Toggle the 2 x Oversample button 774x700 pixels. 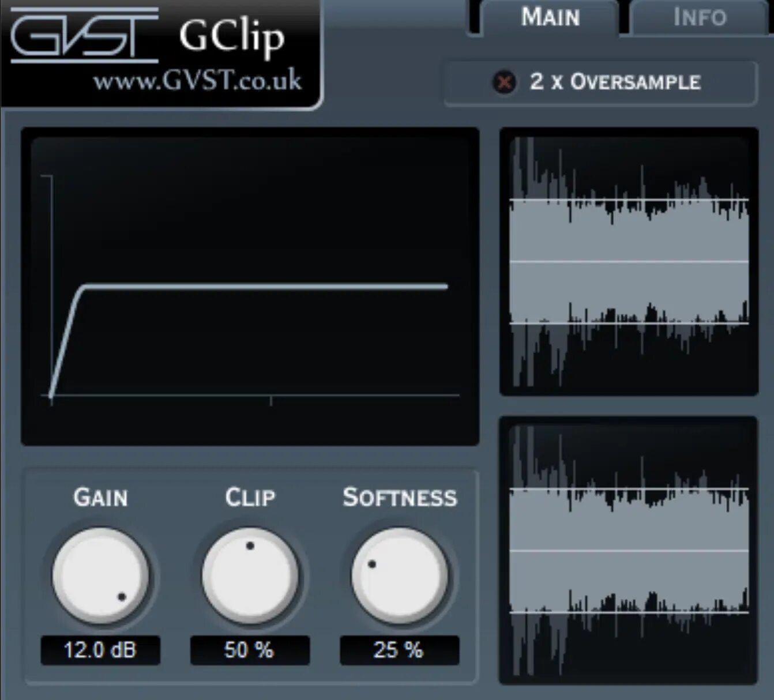600,83
